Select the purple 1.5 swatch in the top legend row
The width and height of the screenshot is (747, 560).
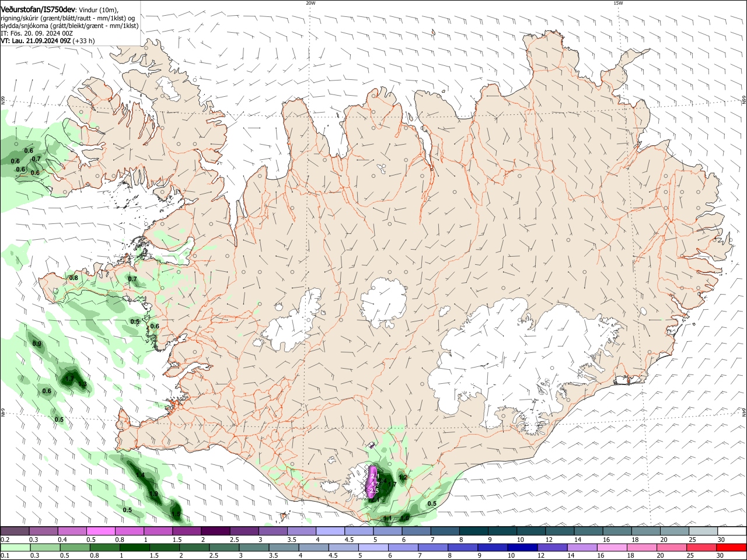pyautogui.click(x=187, y=531)
